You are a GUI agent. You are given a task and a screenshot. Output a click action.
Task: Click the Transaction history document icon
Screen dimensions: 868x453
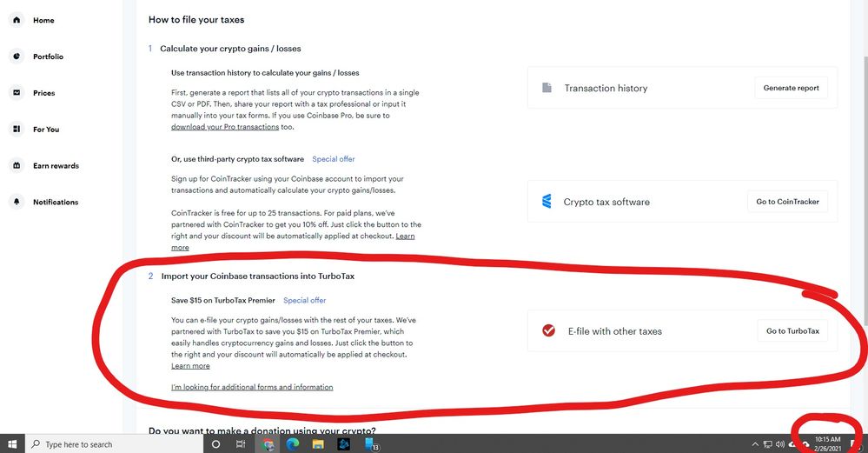click(547, 88)
